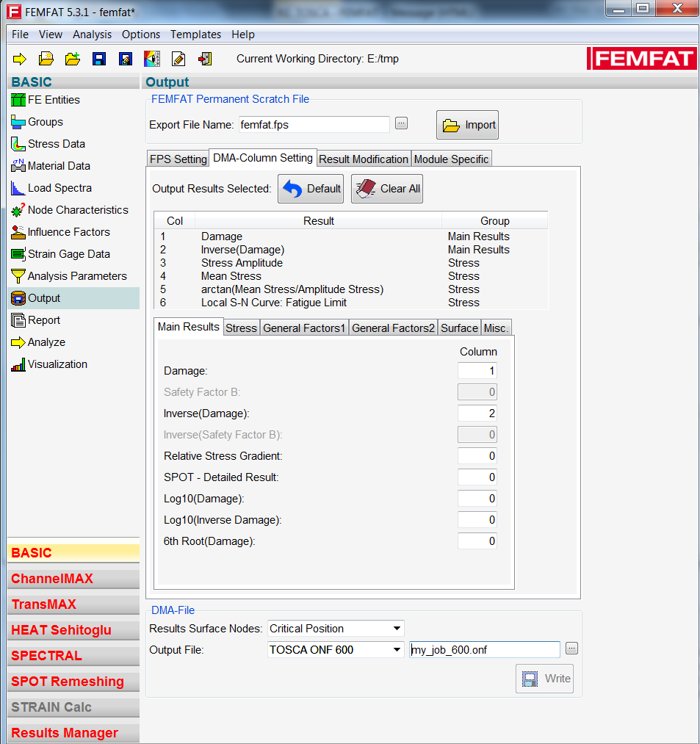Open Visualization via its bar chart icon
This screenshot has height=744, width=700.
tap(18, 364)
